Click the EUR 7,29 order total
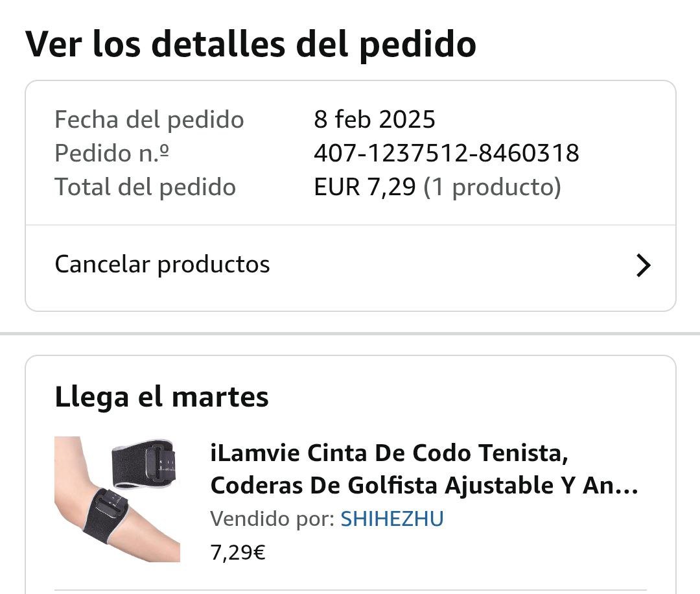Viewport: 700px width, 594px height. pyautogui.click(x=364, y=187)
